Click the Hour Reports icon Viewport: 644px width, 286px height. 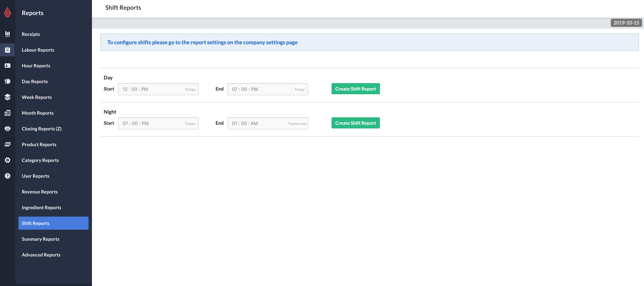(x=7, y=65)
